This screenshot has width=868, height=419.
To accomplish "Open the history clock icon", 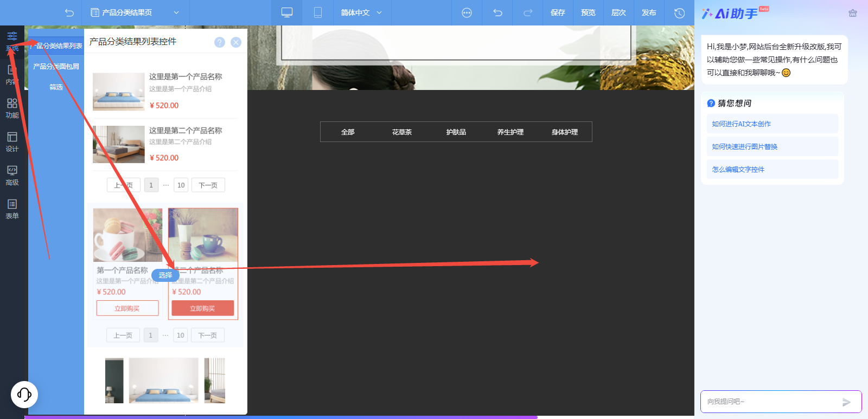I will pyautogui.click(x=679, y=12).
